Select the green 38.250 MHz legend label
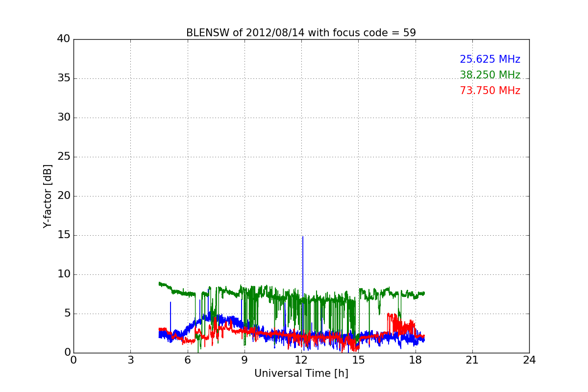This screenshot has width=588, height=392. pos(490,75)
